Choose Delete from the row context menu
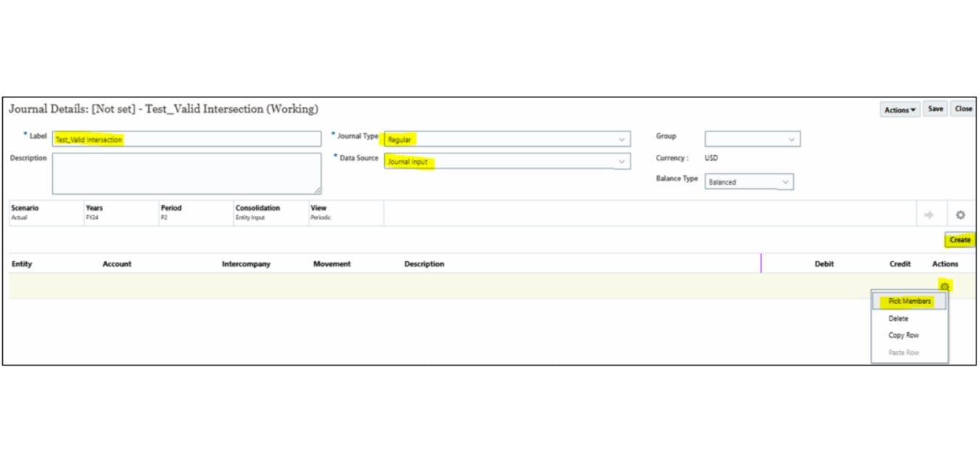 click(x=899, y=318)
